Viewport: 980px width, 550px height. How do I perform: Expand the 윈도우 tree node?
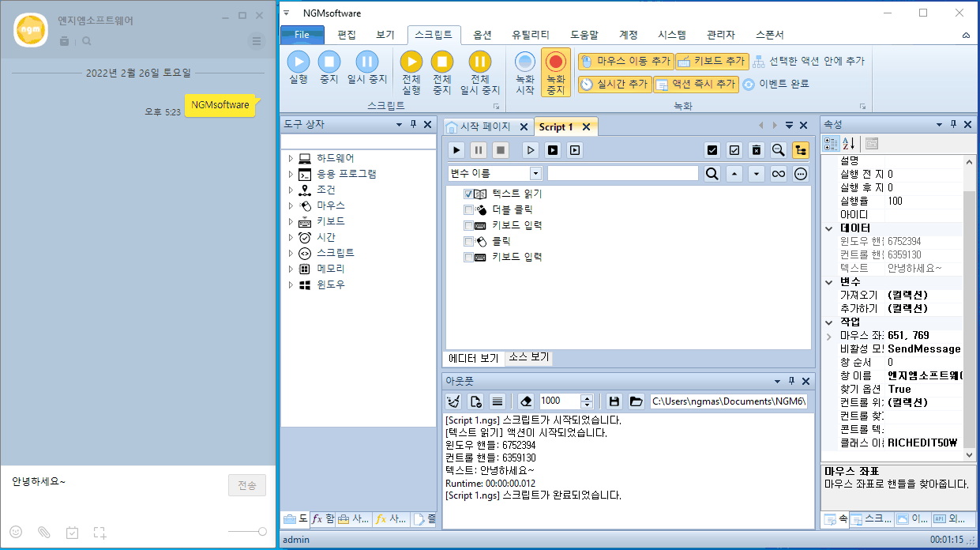point(291,284)
